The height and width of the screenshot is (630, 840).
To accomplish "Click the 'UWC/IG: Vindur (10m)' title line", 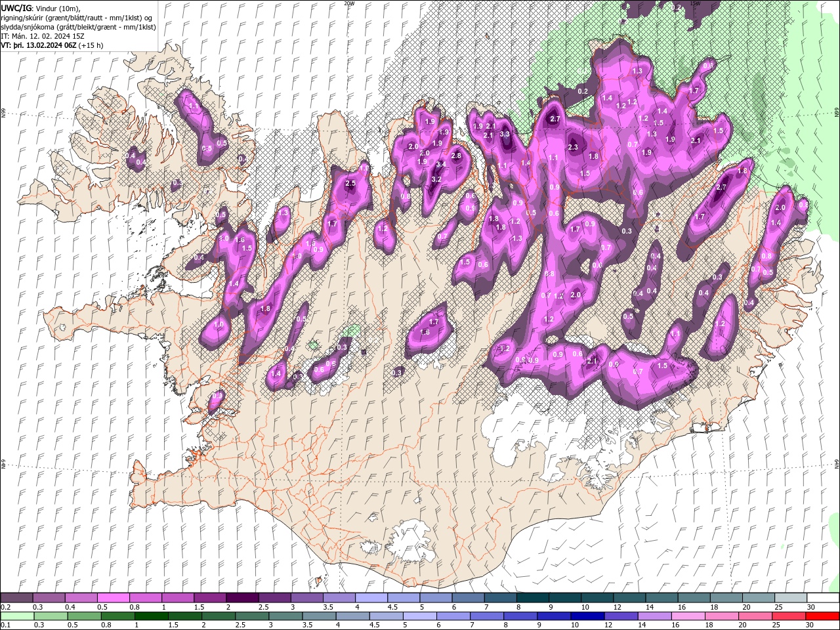I will pos(41,8).
